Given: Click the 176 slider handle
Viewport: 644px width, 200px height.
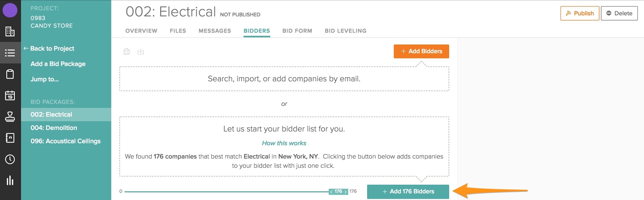Looking at the screenshot, I should coord(338,192).
